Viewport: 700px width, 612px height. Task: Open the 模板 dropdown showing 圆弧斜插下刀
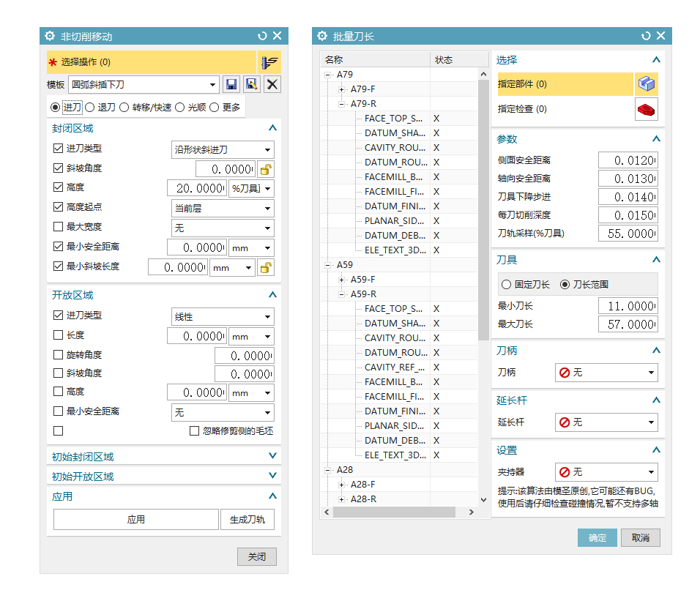144,85
